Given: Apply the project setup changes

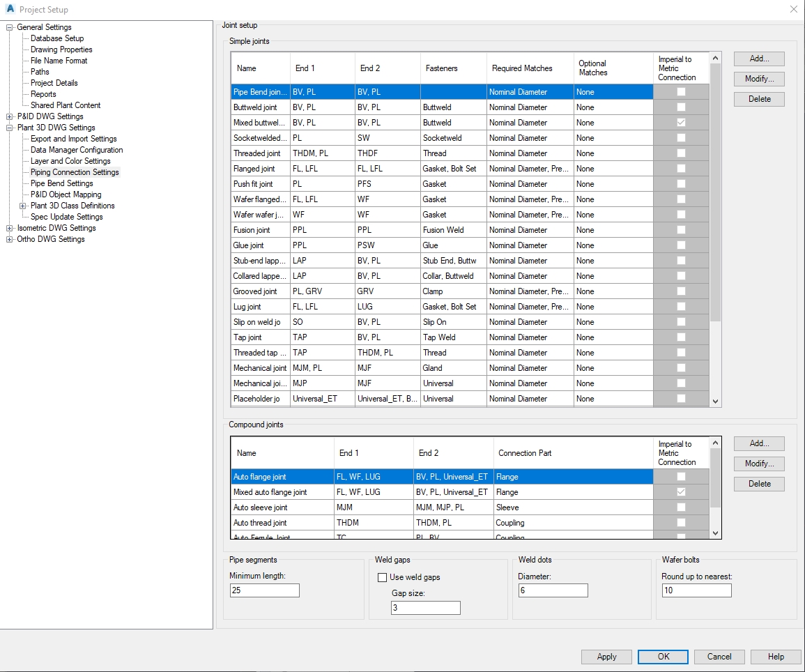Looking at the screenshot, I should tap(606, 657).
